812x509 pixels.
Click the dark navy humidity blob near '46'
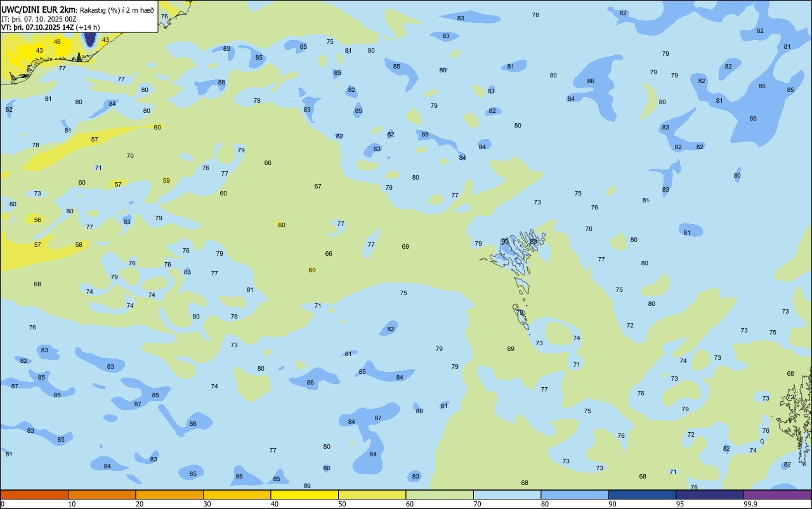pos(90,38)
